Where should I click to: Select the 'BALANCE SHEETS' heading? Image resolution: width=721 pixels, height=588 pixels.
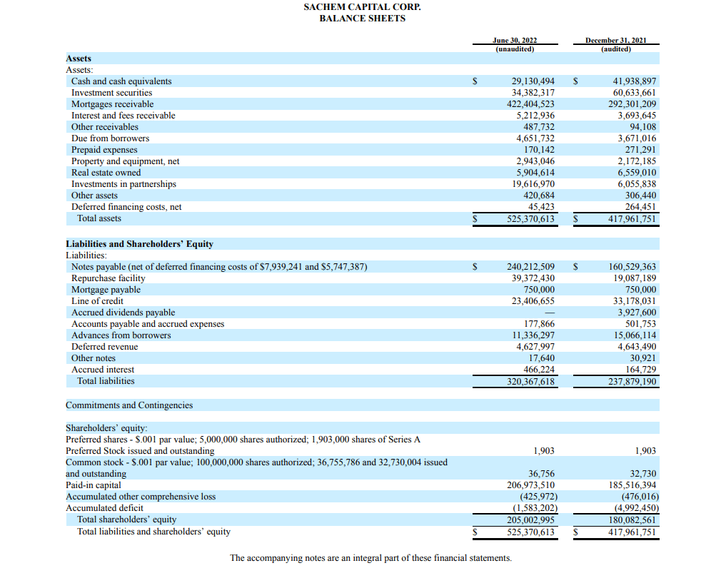pos(363,19)
